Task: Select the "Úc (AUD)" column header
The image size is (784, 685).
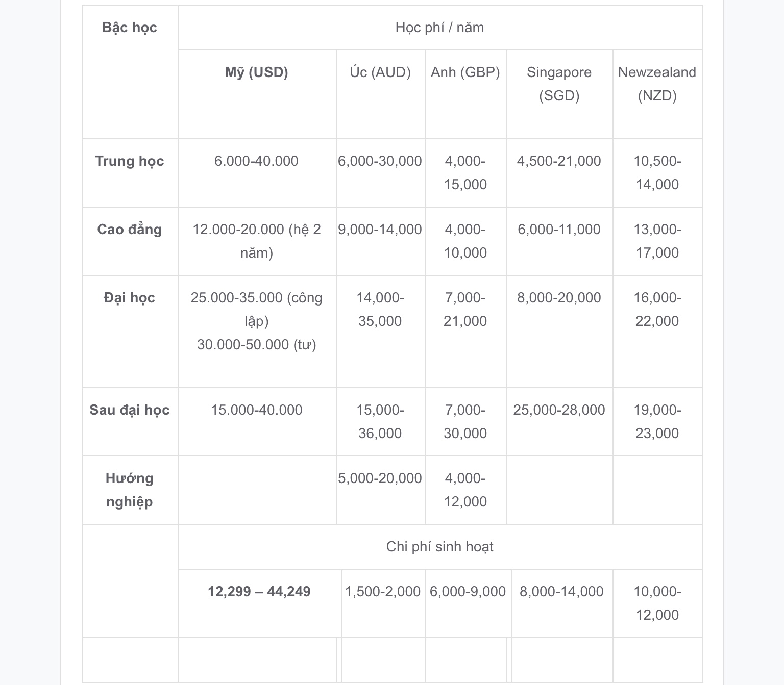Action: tap(380, 72)
